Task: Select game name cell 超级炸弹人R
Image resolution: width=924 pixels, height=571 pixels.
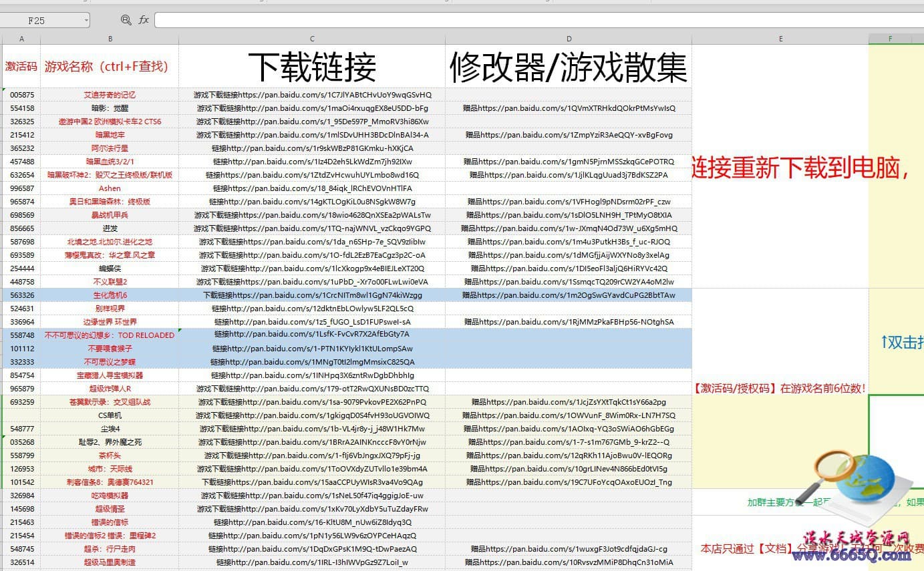Action: click(x=110, y=389)
